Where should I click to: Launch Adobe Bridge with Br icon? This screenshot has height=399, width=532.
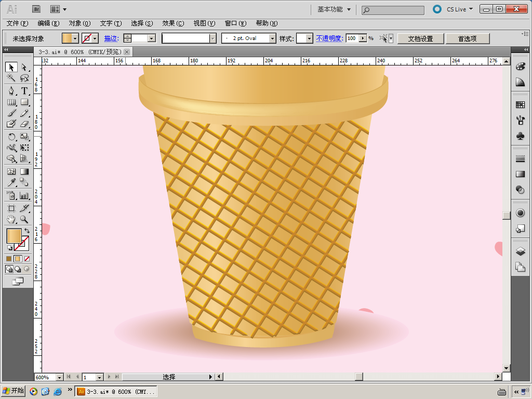pyautogui.click(x=36, y=9)
